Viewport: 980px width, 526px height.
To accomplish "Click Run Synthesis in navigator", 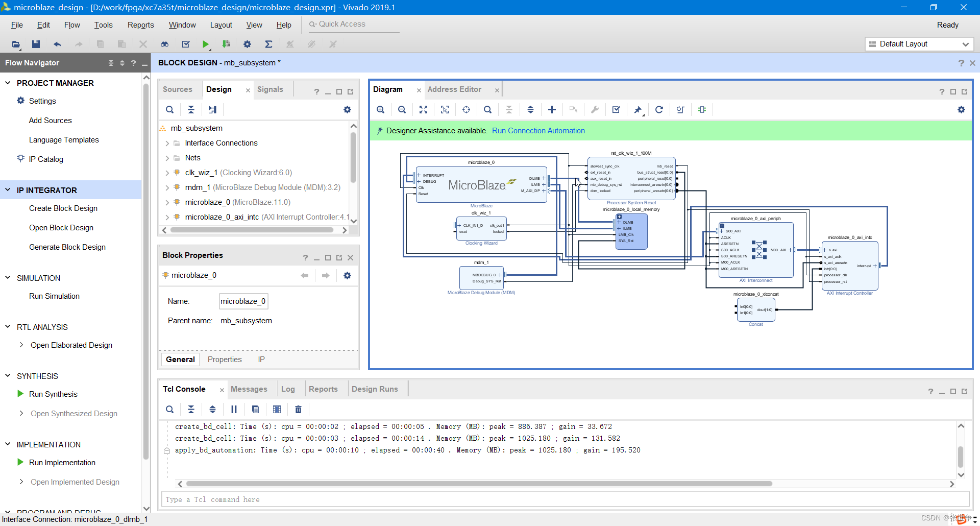I will 53,394.
